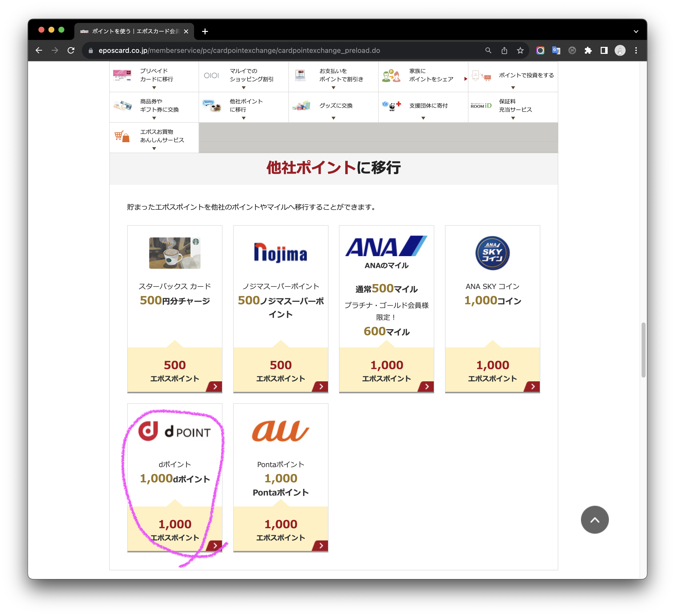Click the prepaid card icon
Screen dimensions: 675x616
tap(122, 75)
